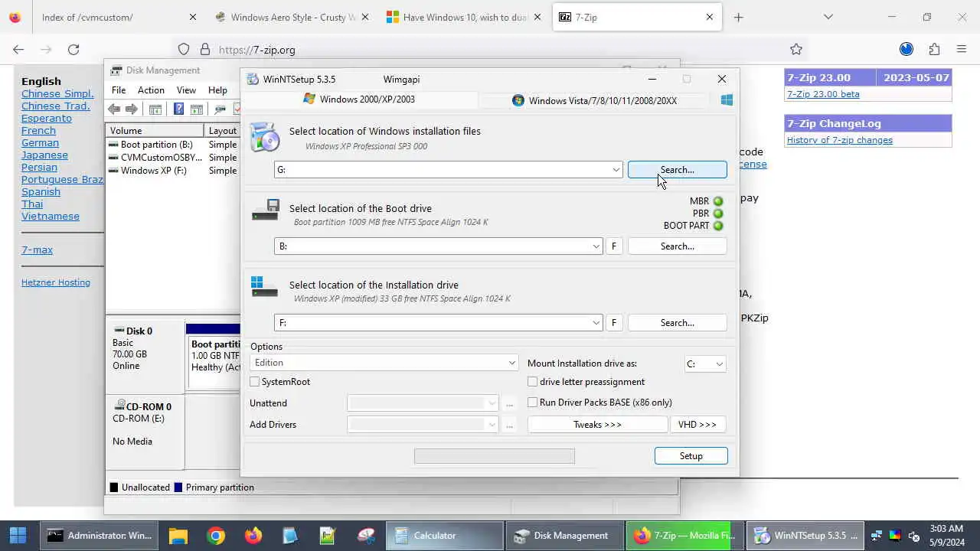Open the Notepad++ taskbar icon
This screenshot has width=980, height=551.
pyautogui.click(x=328, y=536)
